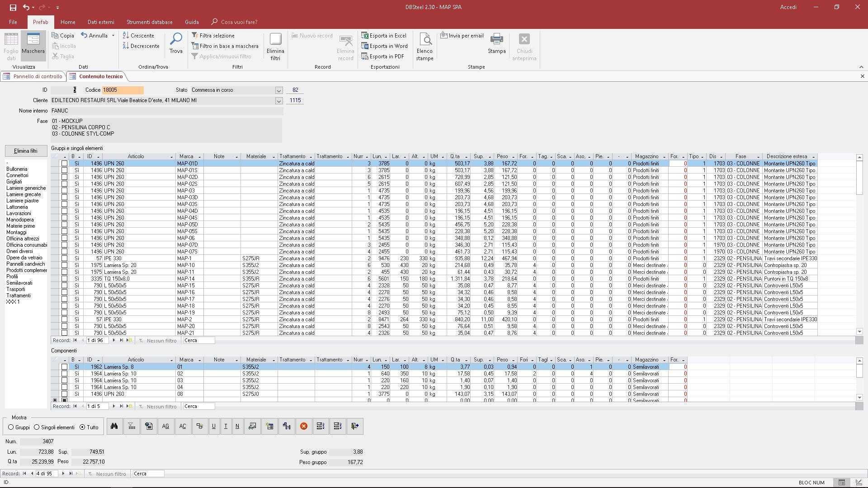Viewport: 868px width, 488px height.
Task: Click the AG button in bottom toolbar
Action: 166,426
